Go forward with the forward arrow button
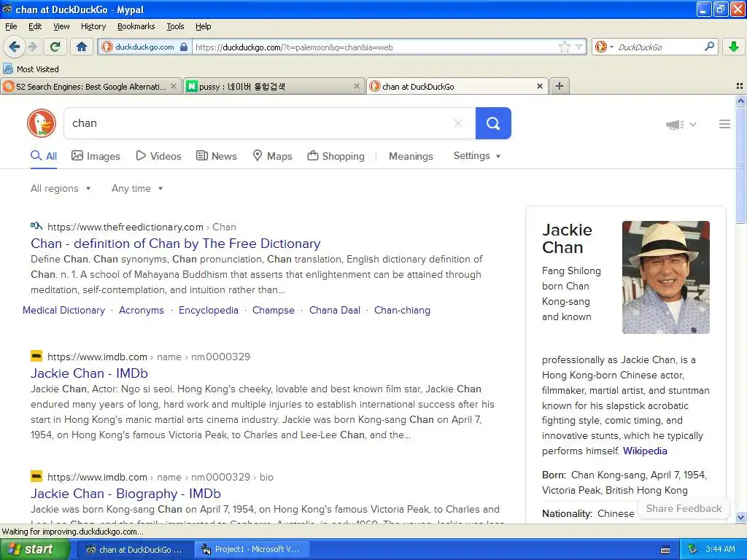This screenshot has height=560, width=747. point(33,47)
